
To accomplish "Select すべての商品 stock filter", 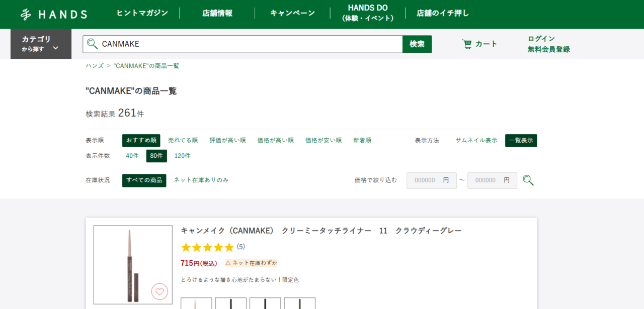I will [144, 180].
